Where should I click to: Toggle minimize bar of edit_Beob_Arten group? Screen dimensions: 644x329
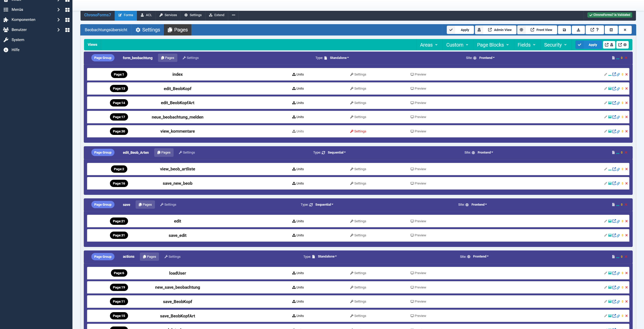click(x=618, y=153)
